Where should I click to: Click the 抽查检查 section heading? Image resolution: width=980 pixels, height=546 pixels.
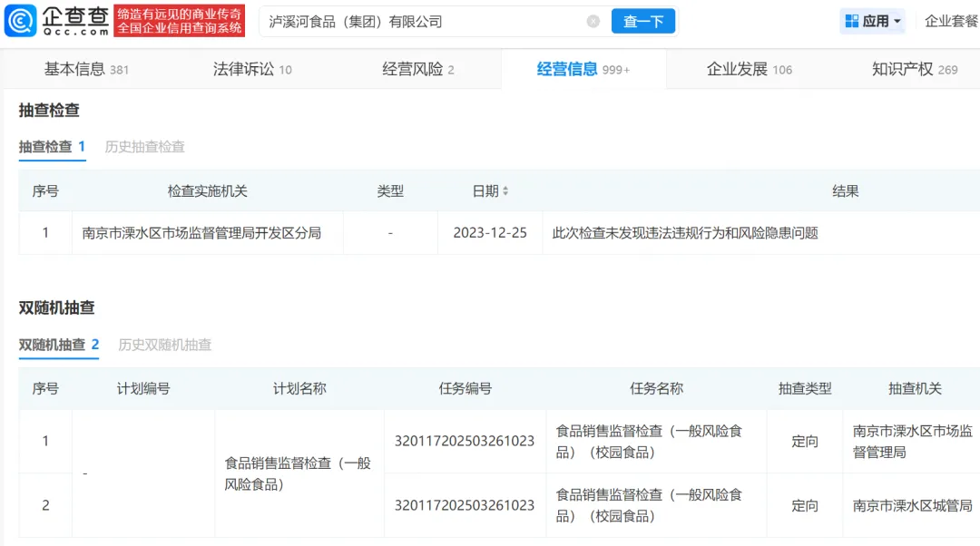49,111
